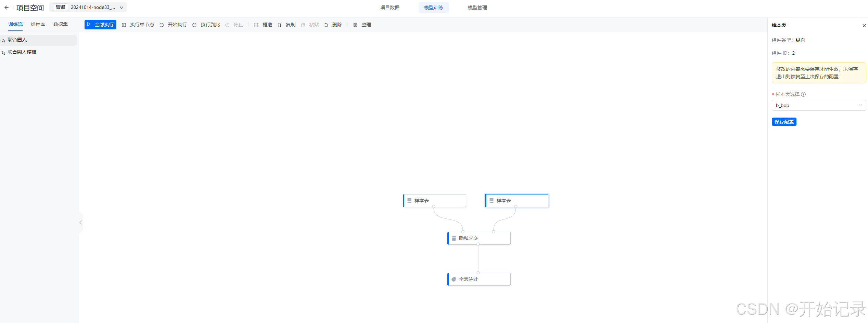切换到「组件库」标签页
The width and height of the screenshot is (868, 323).
coord(38,24)
